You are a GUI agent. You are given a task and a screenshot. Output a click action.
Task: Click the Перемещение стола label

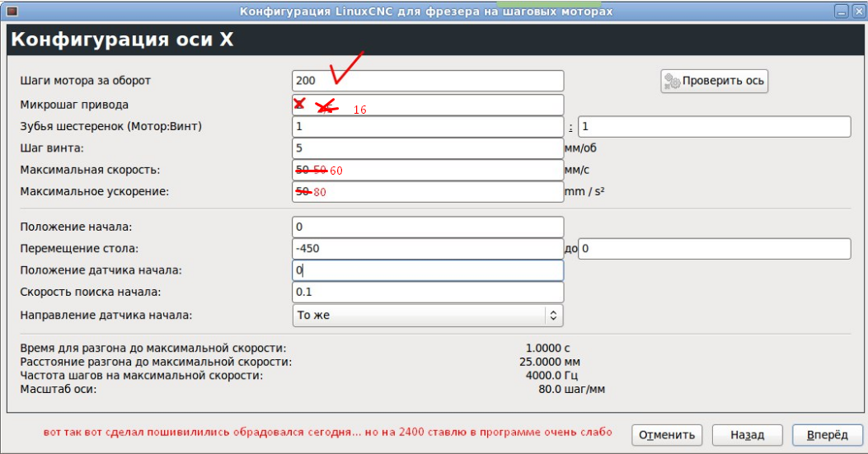79,249
